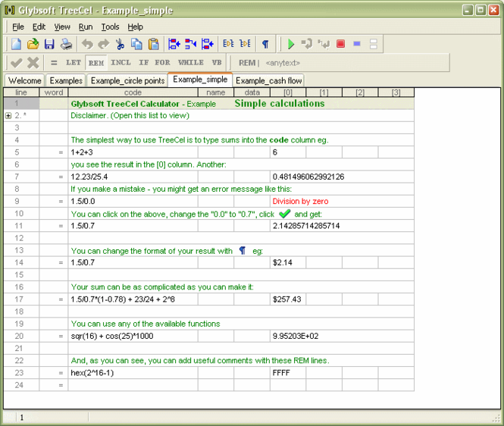
Task: Open format dialog with the pilcrow icon
Action: pos(265,44)
